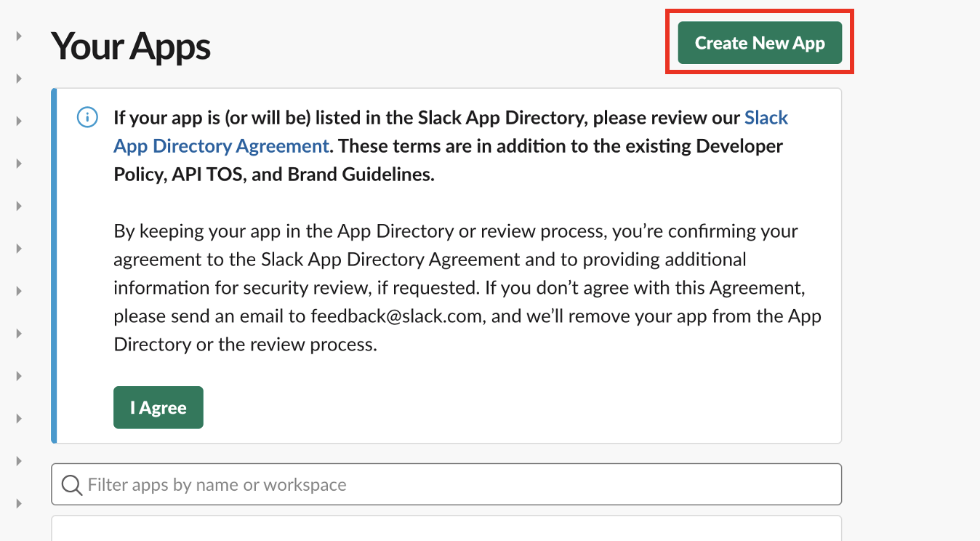Expand the second sidebar arrow from the top
The image size is (980, 541).
[20, 78]
